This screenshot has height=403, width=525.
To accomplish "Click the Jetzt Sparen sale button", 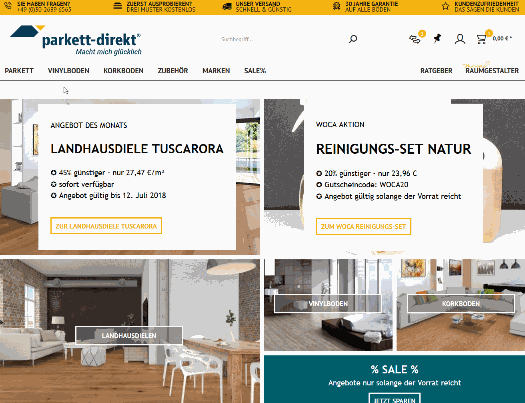I will point(394,399).
